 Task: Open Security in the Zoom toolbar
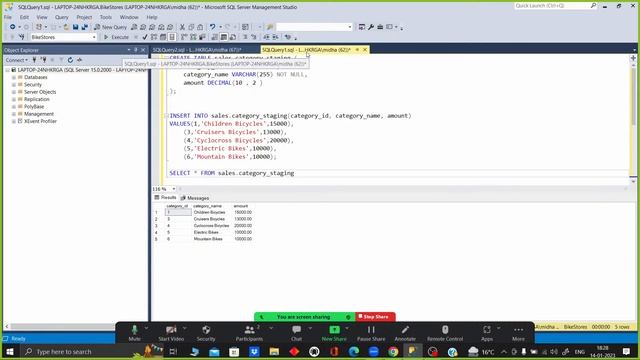click(206, 333)
